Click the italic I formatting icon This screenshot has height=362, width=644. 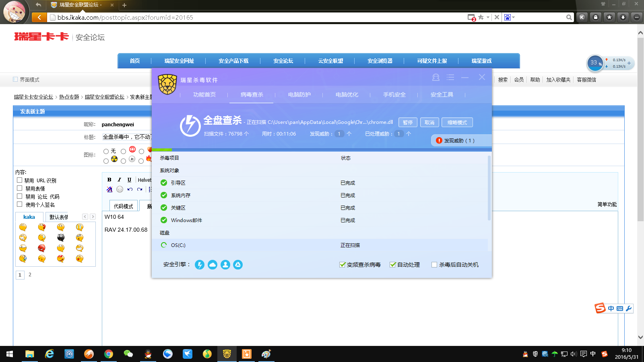click(x=119, y=180)
